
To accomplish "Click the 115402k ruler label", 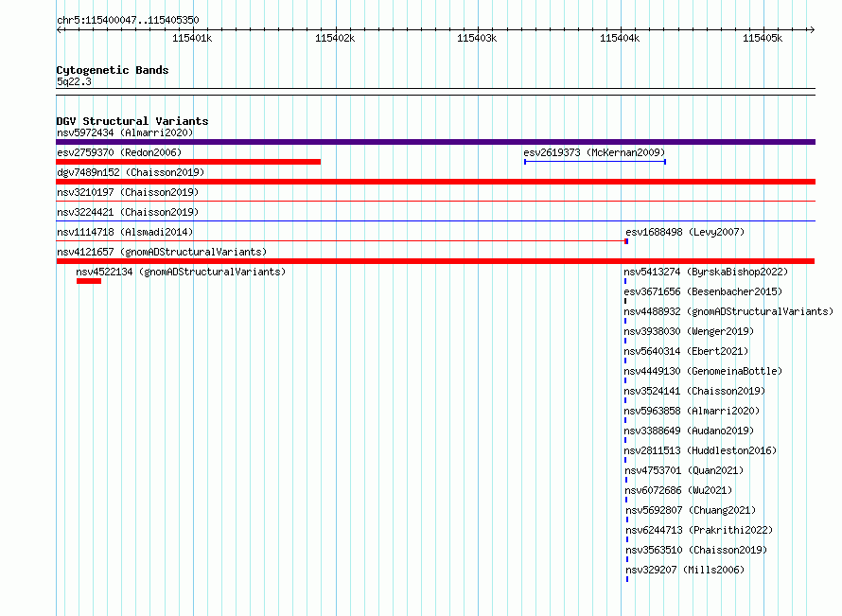I will (335, 38).
